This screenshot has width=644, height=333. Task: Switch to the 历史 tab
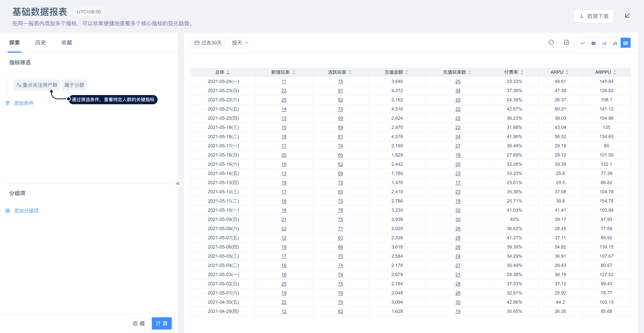pos(40,43)
